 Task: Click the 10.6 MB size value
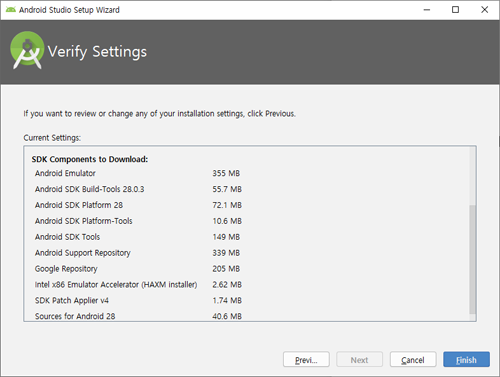[227, 221]
